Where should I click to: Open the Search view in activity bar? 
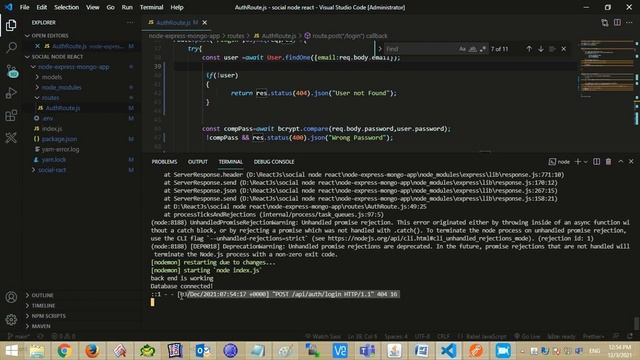tap(11, 48)
